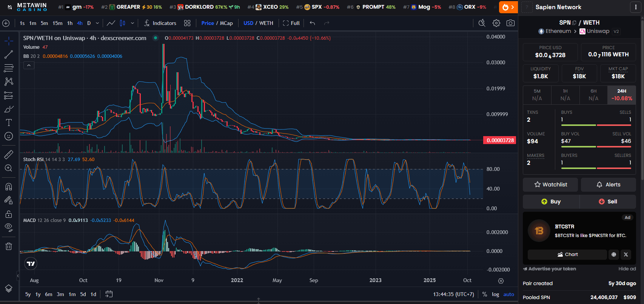Open the BTCSTR ad Chart button

[x=567, y=254]
